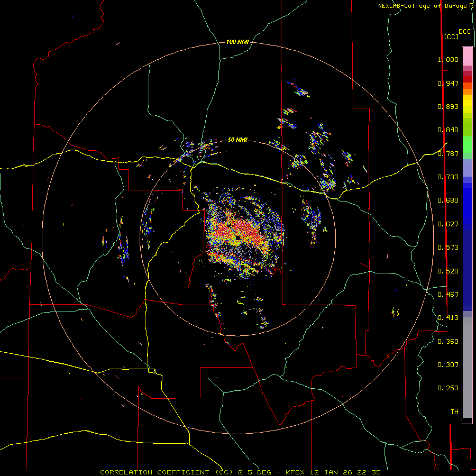
Task: Click the [CC] unit label
Action: 451,36
